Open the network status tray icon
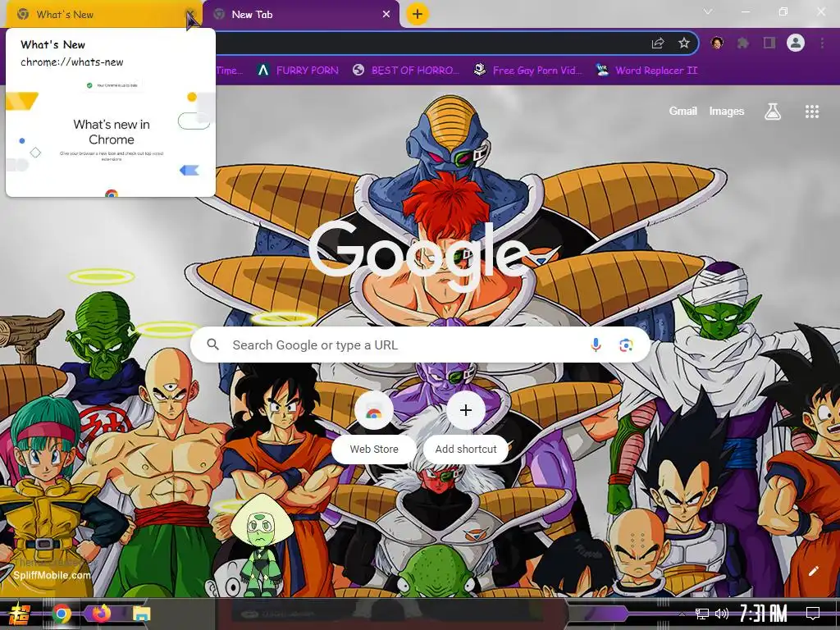The image size is (840, 630). 702,614
